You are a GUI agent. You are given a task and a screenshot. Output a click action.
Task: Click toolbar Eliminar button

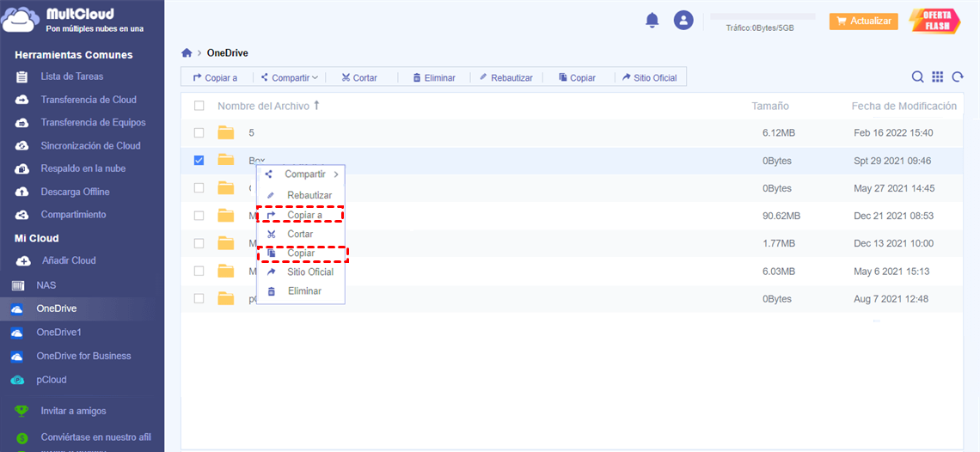pyautogui.click(x=434, y=78)
